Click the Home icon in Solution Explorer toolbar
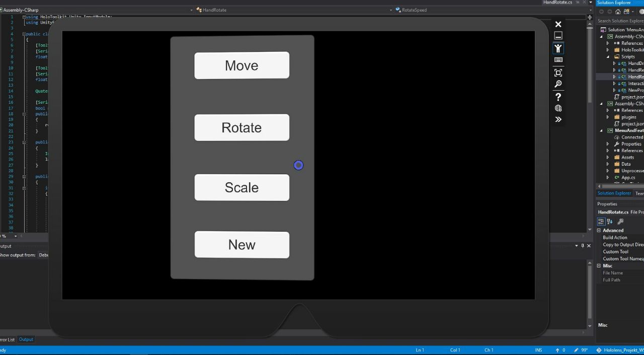 (x=618, y=12)
